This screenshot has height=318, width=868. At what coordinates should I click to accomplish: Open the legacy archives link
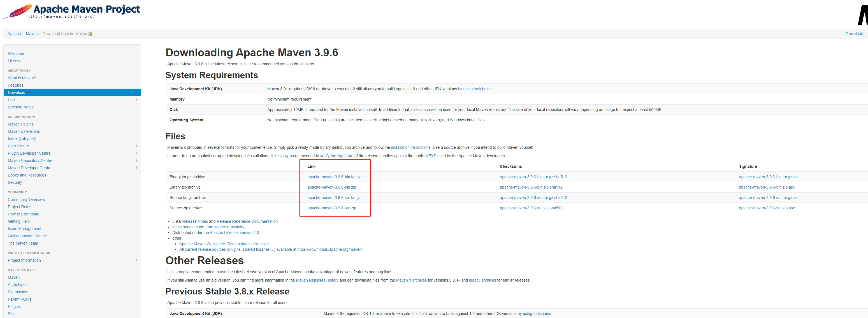[482, 280]
